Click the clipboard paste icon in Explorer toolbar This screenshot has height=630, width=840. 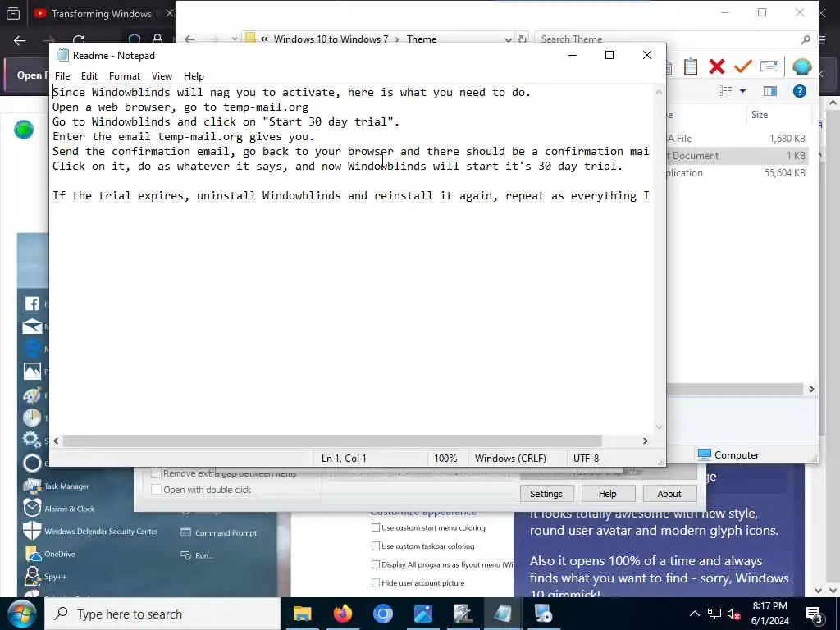[x=691, y=66]
